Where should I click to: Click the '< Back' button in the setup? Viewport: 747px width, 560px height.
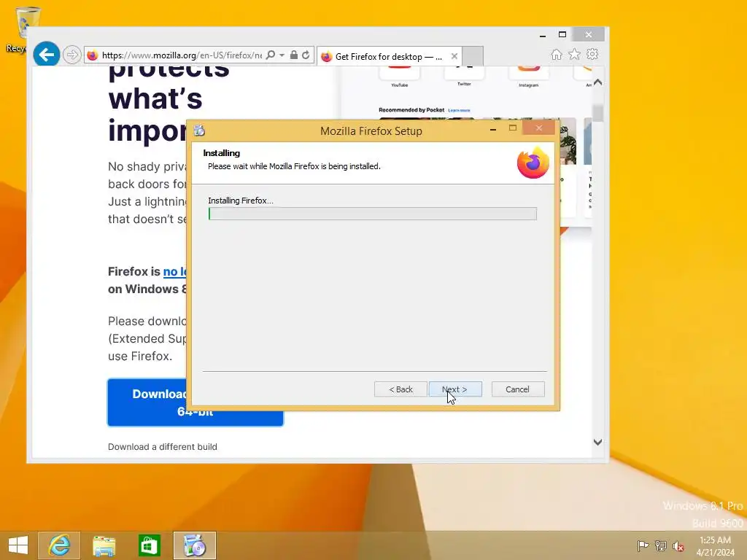pos(400,389)
